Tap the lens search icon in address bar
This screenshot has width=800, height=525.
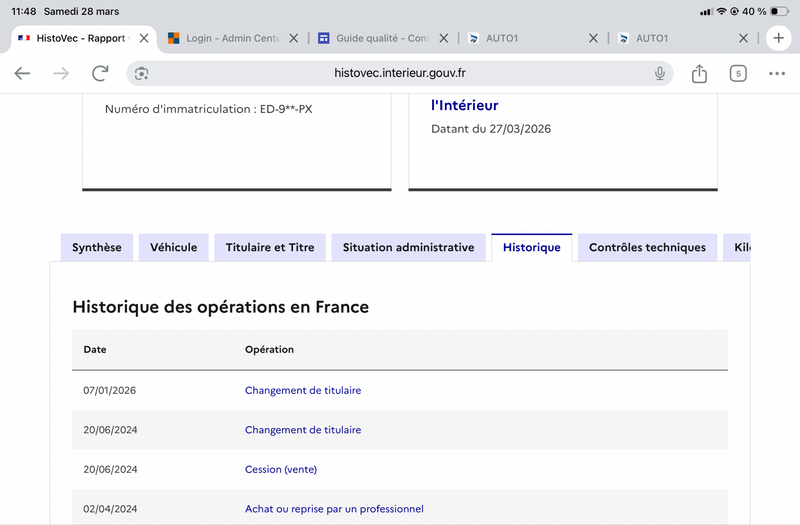point(142,74)
